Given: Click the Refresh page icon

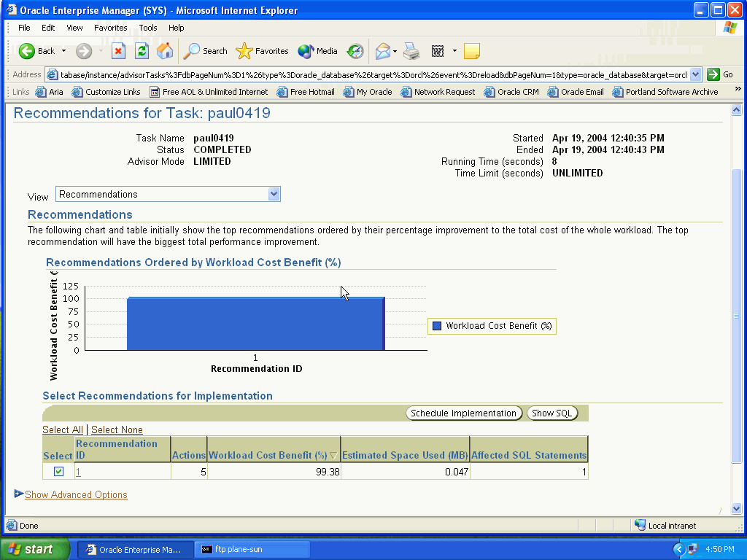Looking at the screenshot, I should point(142,51).
